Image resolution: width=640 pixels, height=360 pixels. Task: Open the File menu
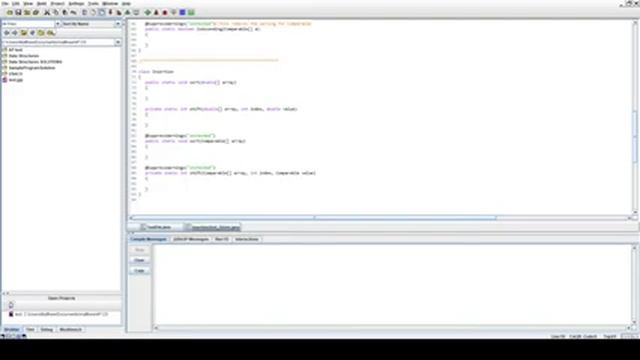5,4
